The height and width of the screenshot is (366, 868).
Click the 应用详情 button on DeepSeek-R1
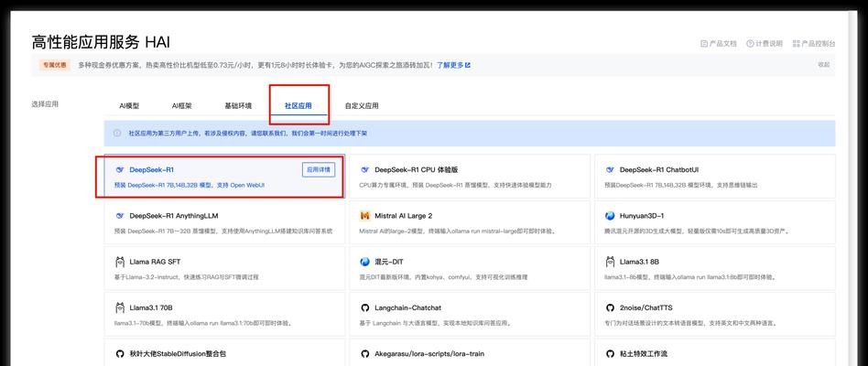pyautogui.click(x=319, y=169)
